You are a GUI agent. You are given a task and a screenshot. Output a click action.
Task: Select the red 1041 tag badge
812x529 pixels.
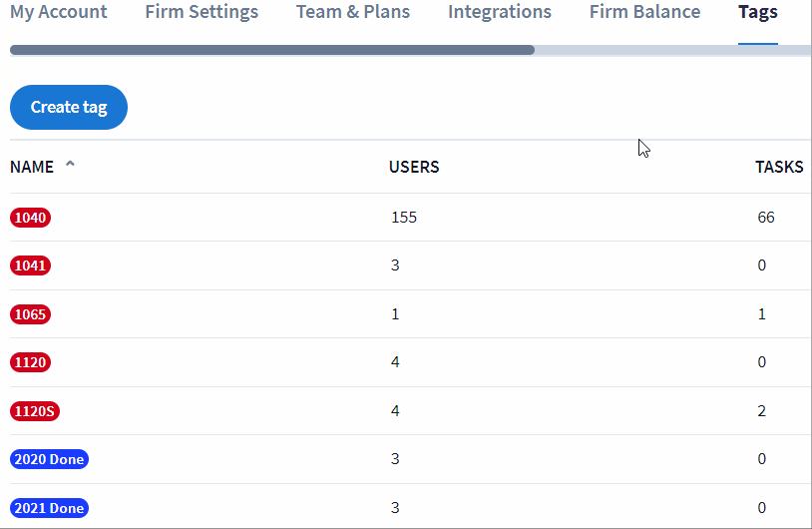click(x=31, y=265)
